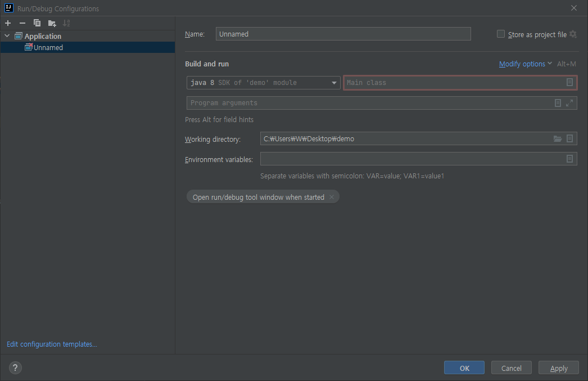Image resolution: width=588 pixels, height=381 pixels.
Task: Open the Modify options dropdown
Action: pyautogui.click(x=525, y=64)
